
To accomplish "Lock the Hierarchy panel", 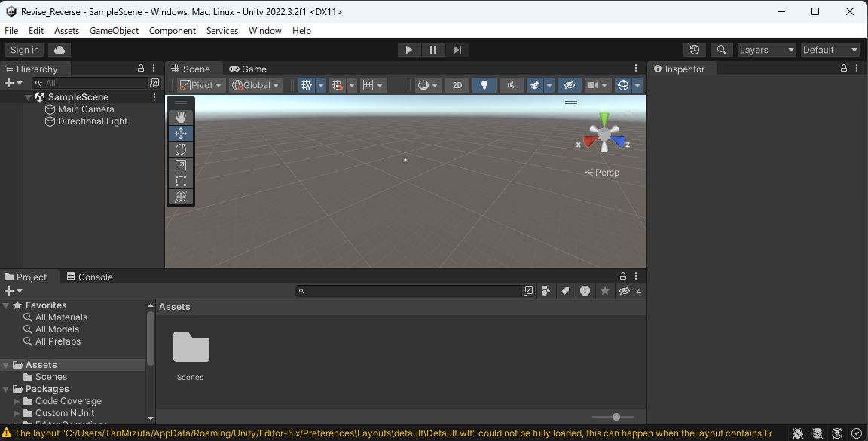I will coord(141,68).
